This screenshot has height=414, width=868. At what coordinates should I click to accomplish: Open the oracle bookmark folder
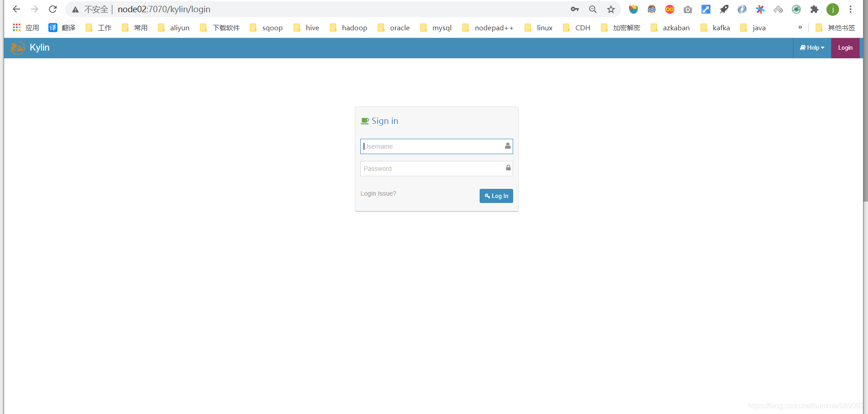(x=393, y=28)
